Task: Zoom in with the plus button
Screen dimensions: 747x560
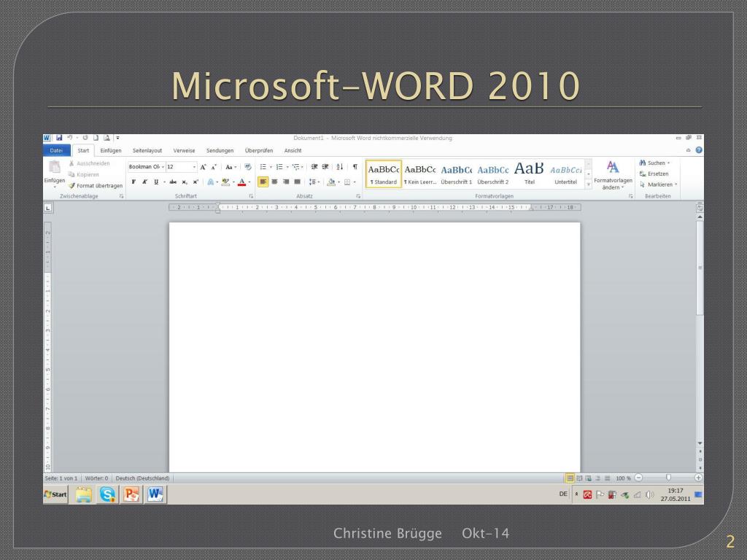Action: pyautogui.click(x=698, y=478)
